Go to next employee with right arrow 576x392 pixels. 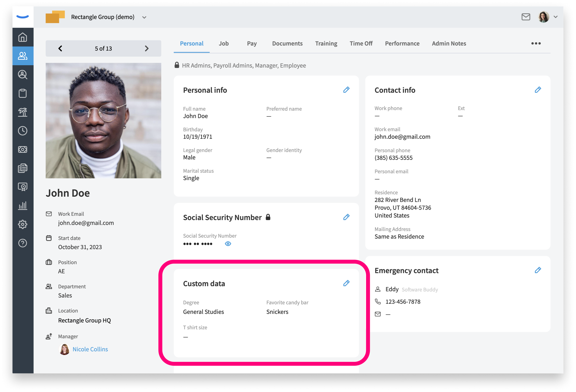click(147, 48)
